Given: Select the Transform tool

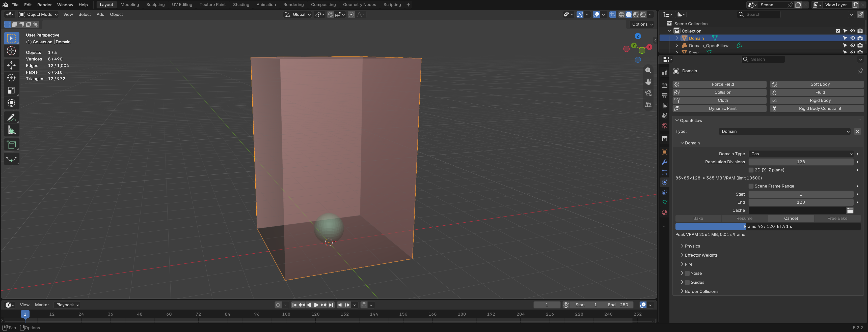Looking at the screenshot, I should click(11, 103).
